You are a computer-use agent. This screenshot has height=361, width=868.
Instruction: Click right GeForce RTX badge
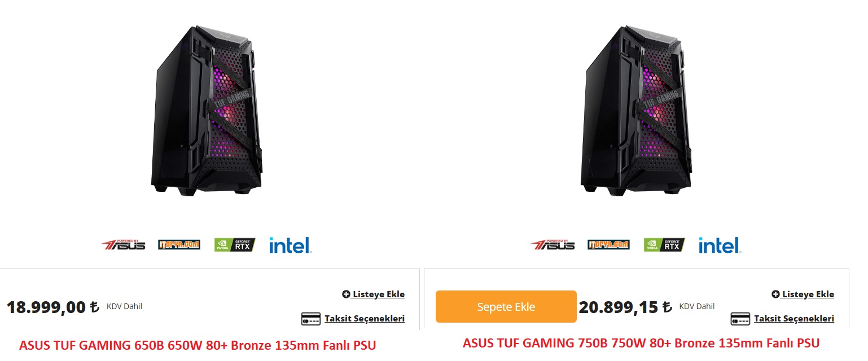pos(664,245)
